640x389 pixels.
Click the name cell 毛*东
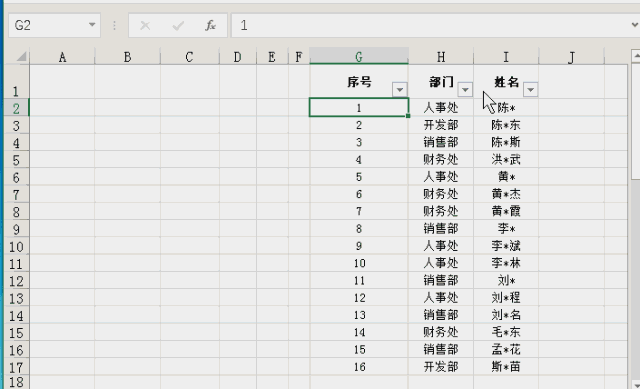point(506,332)
